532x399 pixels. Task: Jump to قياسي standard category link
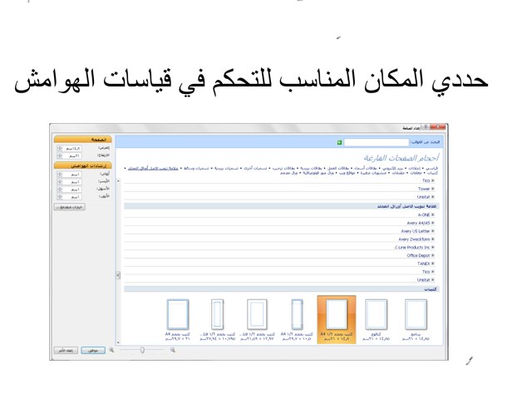(x=432, y=168)
